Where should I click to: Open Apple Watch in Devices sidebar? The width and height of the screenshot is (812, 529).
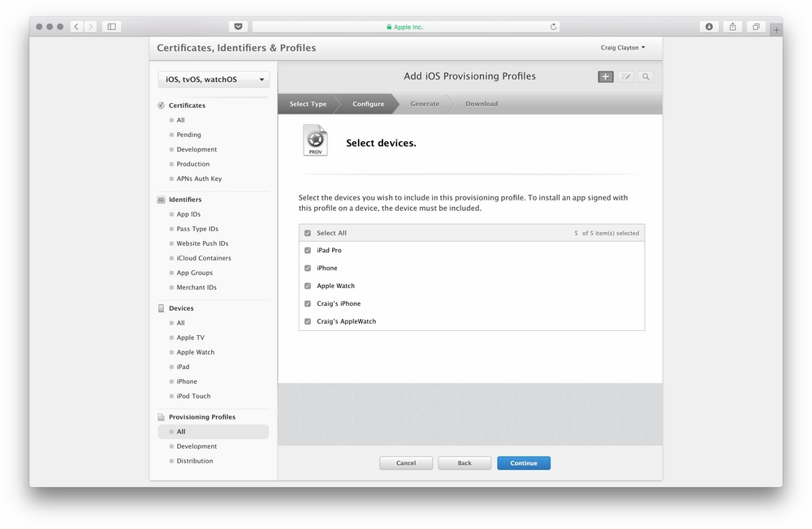195,352
